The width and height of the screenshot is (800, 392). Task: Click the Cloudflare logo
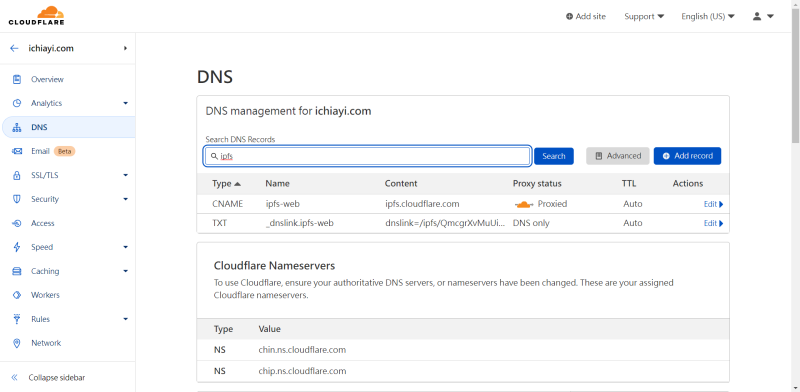point(36,16)
